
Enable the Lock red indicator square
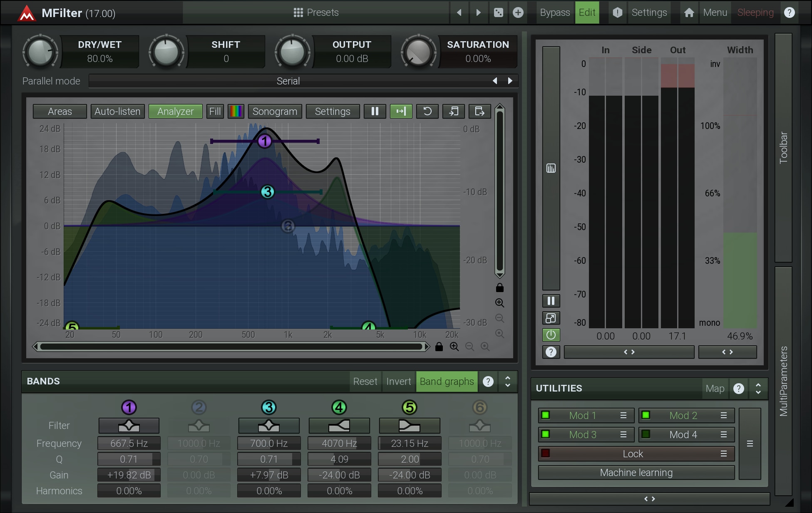tap(545, 454)
